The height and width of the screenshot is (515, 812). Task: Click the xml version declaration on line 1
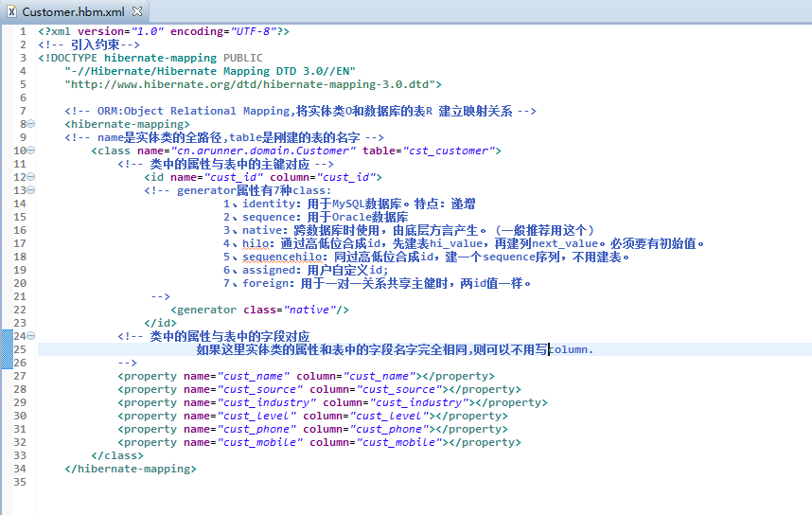pyautogui.click(x=164, y=31)
